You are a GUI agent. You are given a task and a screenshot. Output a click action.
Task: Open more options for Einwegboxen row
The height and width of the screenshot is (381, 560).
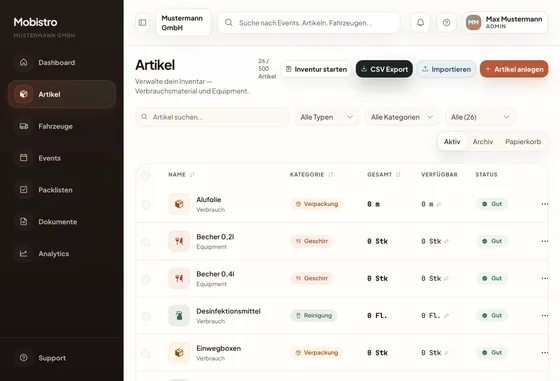point(545,352)
